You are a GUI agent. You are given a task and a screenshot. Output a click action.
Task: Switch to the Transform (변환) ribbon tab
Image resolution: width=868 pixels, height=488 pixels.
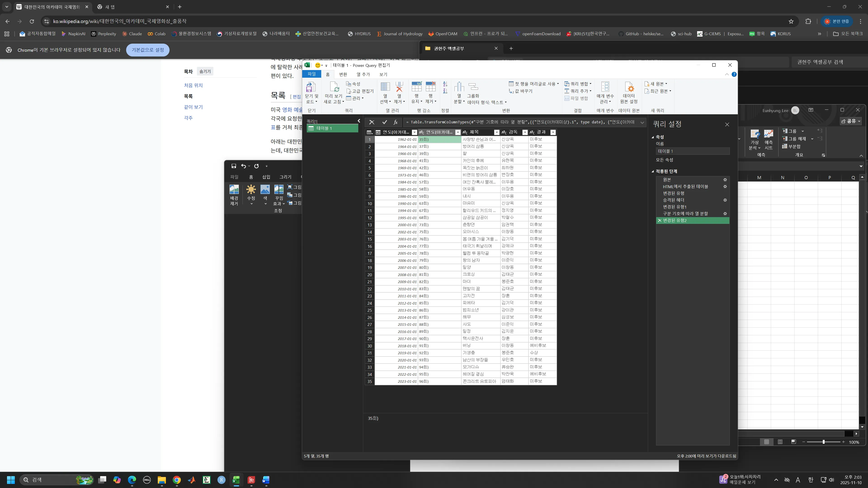coord(343,74)
